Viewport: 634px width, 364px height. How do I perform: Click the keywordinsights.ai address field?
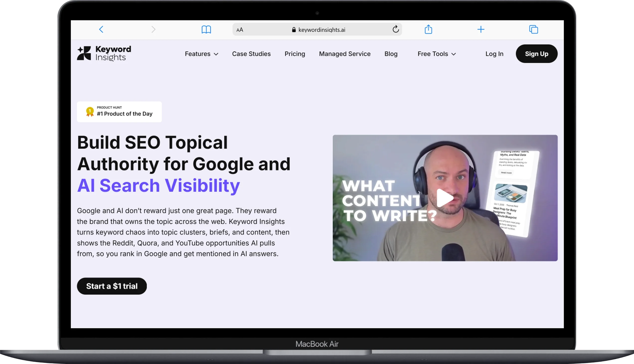[317, 29]
